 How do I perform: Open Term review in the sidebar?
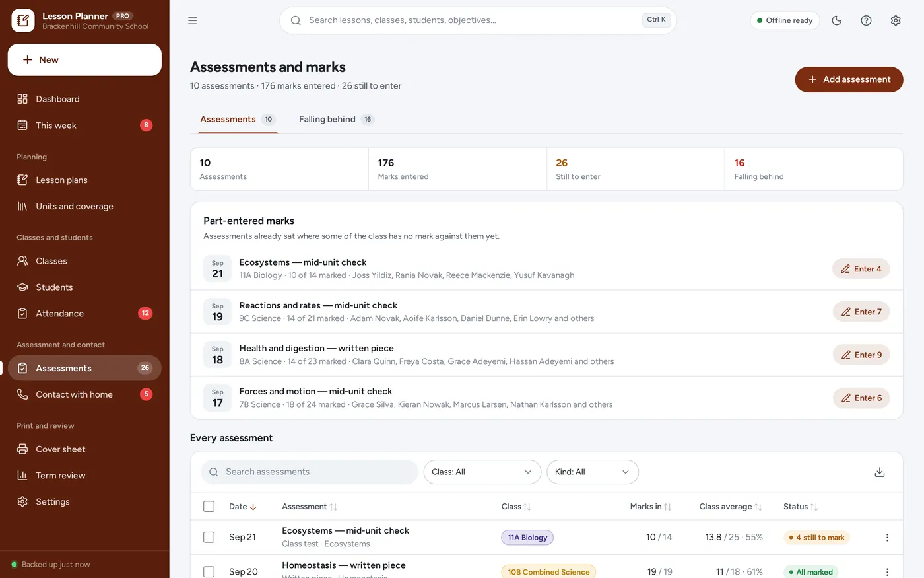(x=84, y=476)
